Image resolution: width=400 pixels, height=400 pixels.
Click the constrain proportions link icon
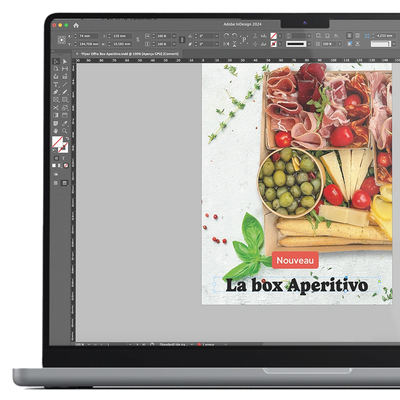(x=138, y=40)
